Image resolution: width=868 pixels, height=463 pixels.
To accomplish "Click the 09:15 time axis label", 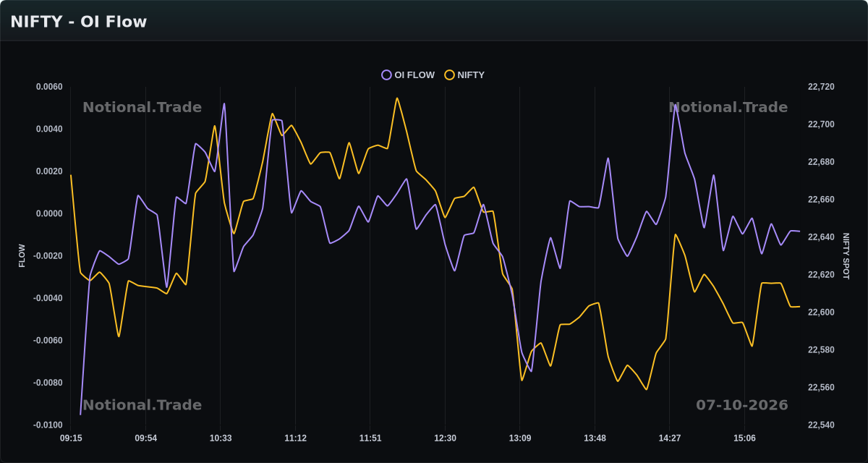I will pos(71,438).
